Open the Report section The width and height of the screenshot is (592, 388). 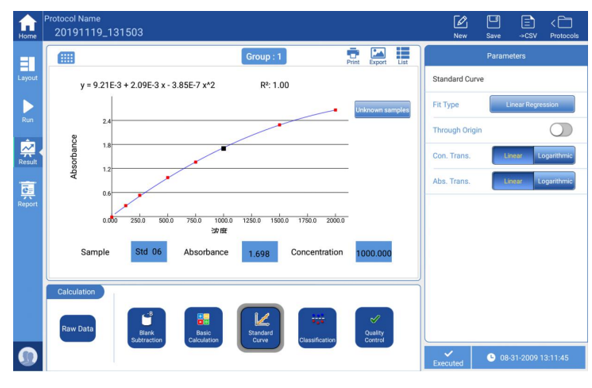point(28,194)
